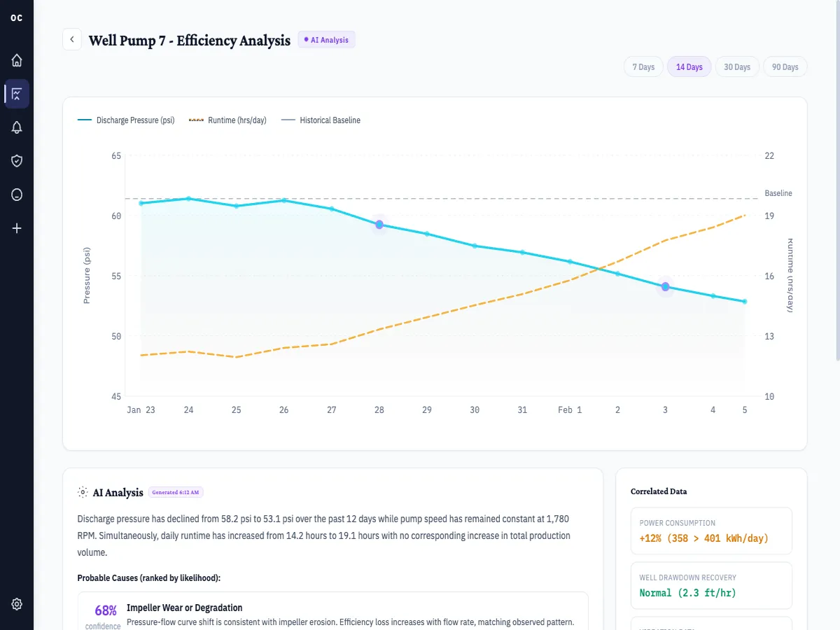Click the AI Analysis sparkle icon
The image size is (840, 630).
tap(83, 492)
